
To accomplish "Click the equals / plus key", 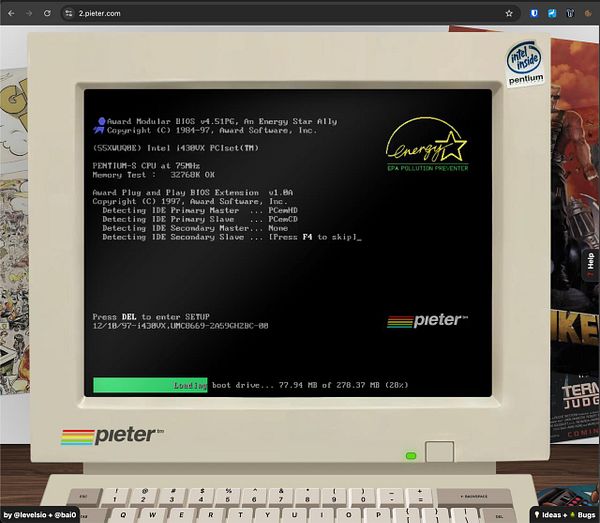I will coord(420,496).
